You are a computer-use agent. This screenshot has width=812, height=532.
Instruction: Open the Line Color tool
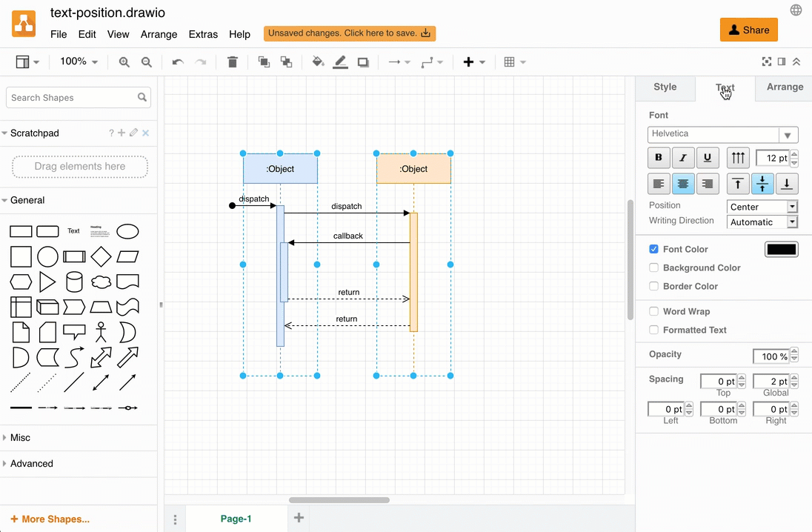(x=340, y=61)
